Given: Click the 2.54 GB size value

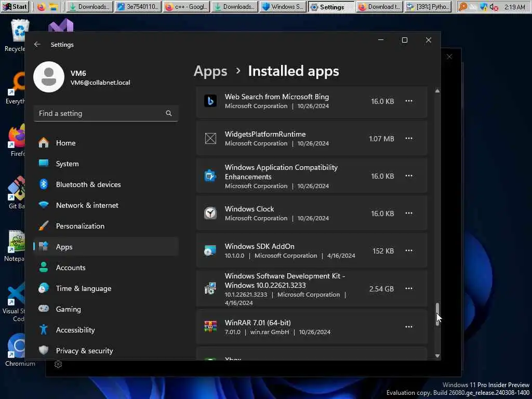Looking at the screenshot, I should coord(381,289).
